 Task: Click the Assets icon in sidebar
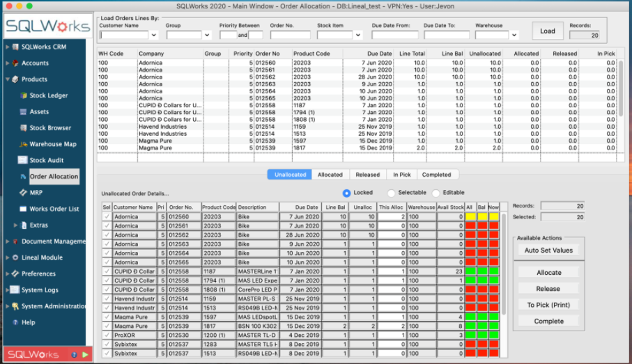pyautogui.click(x=24, y=111)
